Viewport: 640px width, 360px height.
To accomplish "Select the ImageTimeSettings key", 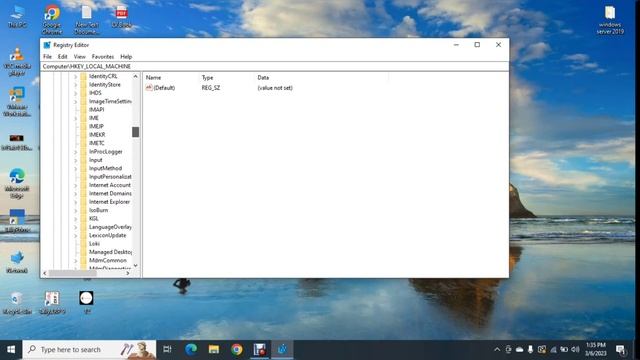I will coord(110,102).
